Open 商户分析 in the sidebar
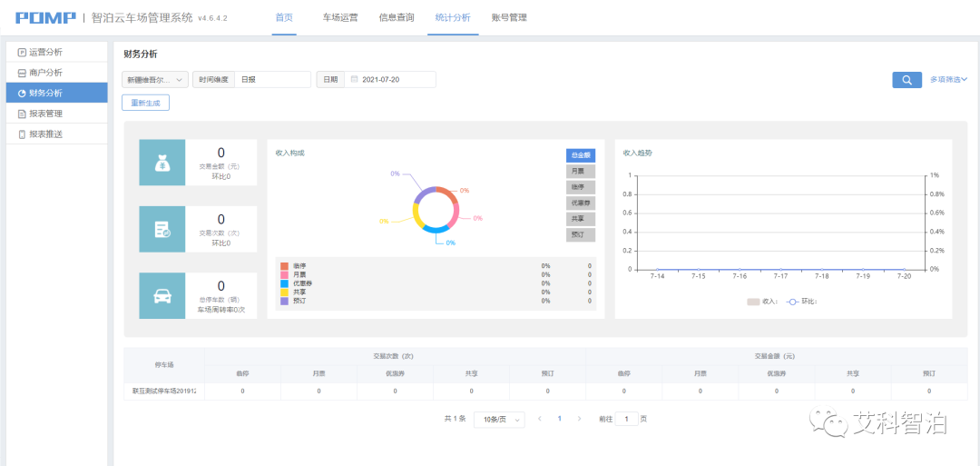The image size is (980, 466). (x=56, y=73)
